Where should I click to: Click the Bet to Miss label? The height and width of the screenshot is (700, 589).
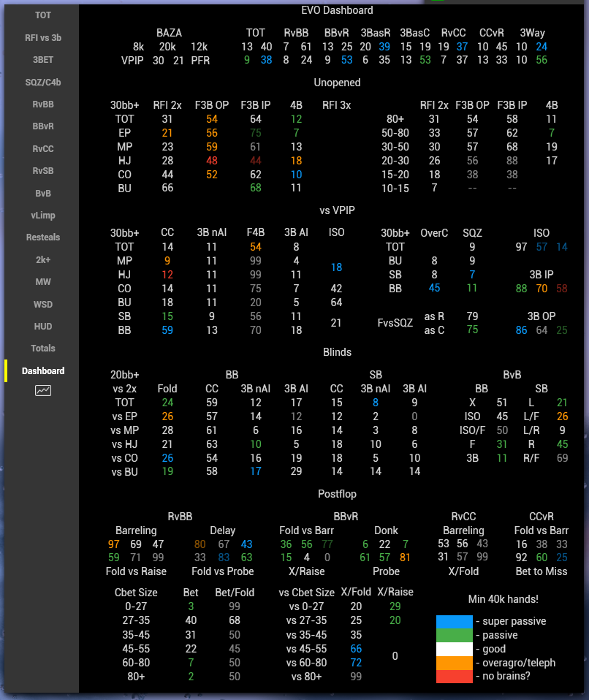(x=541, y=572)
